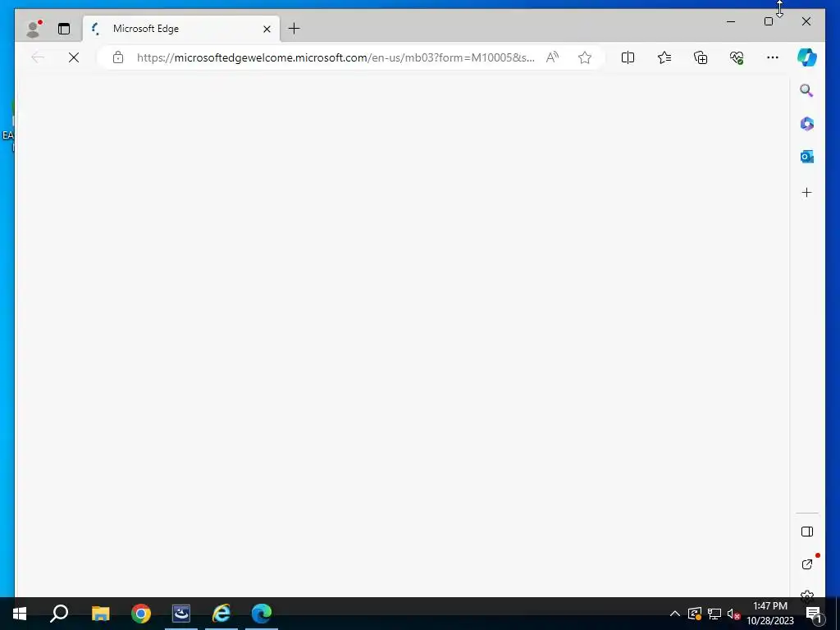Open the Windows Start menu
This screenshot has height=630, width=840.
[x=20, y=614]
